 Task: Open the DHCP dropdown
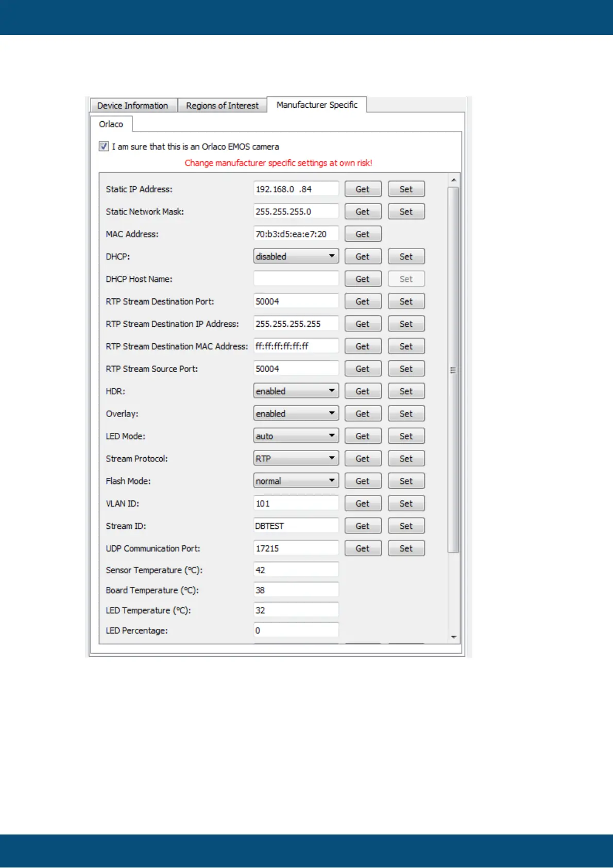coord(296,256)
